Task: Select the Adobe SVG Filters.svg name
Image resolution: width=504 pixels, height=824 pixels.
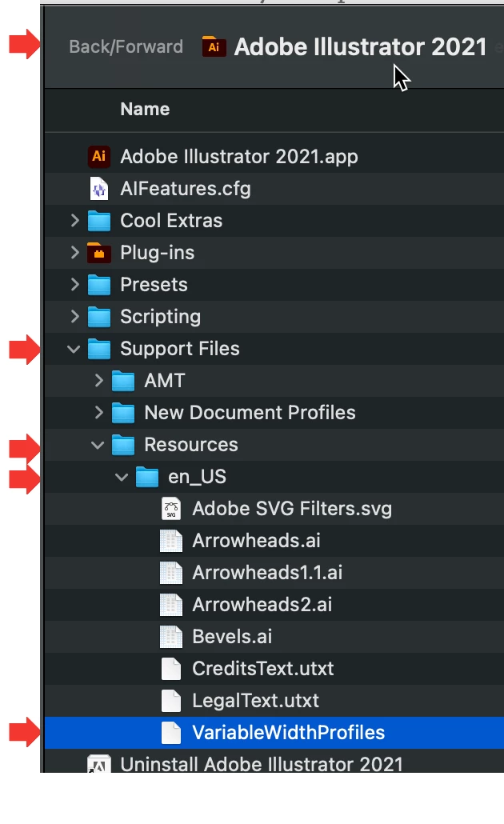Action: pos(292,509)
